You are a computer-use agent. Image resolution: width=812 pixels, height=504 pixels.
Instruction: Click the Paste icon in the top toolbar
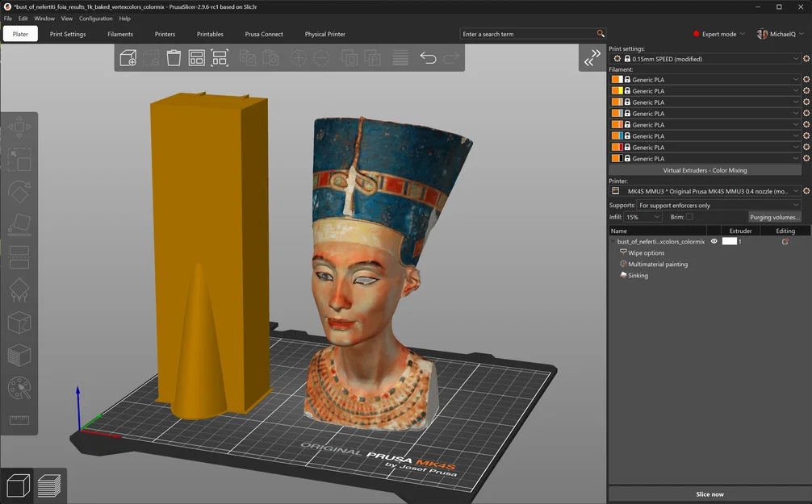(x=270, y=57)
